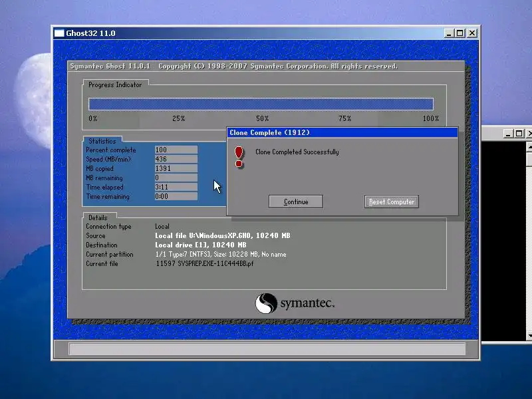Image resolution: width=532 pixels, height=399 pixels.
Task: Click the Percent complete value 100
Action: (x=176, y=150)
